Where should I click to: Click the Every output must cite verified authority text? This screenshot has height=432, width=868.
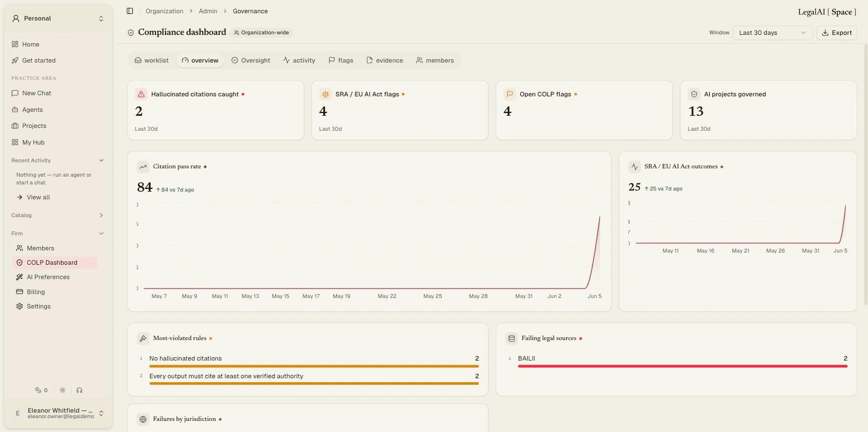[226, 376]
